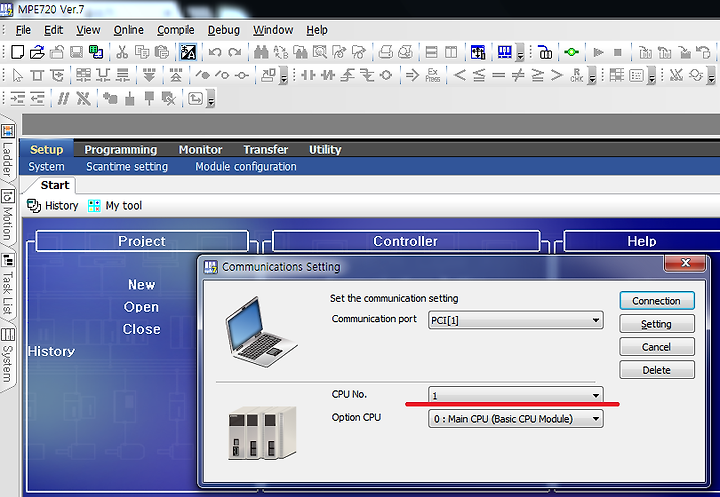
Task: Switch to the Utility tab
Action: click(325, 150)
